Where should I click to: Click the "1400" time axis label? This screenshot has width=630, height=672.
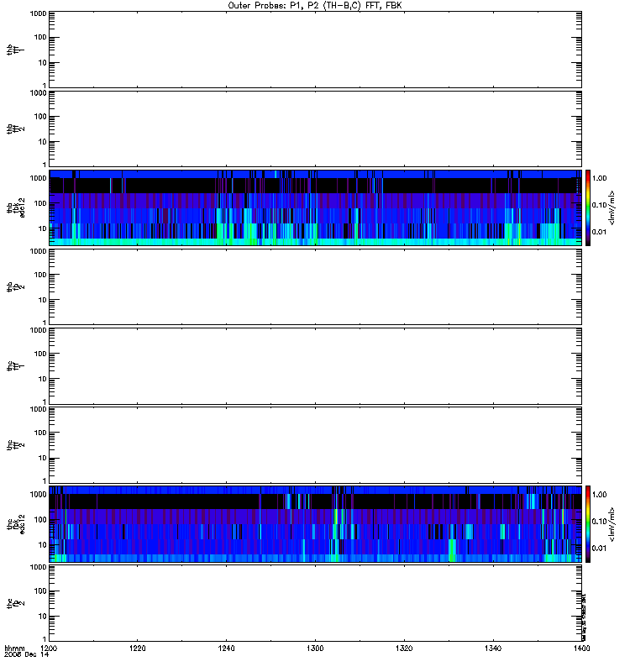click(581, 648)
